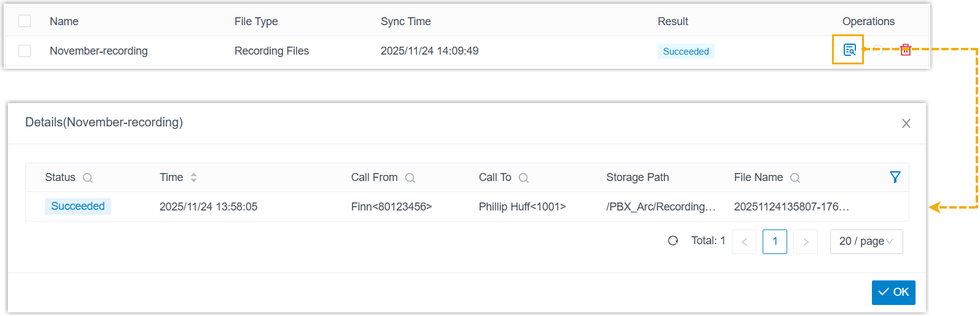
Task: Open the blue column filter funnel
Action: (895, 177)
